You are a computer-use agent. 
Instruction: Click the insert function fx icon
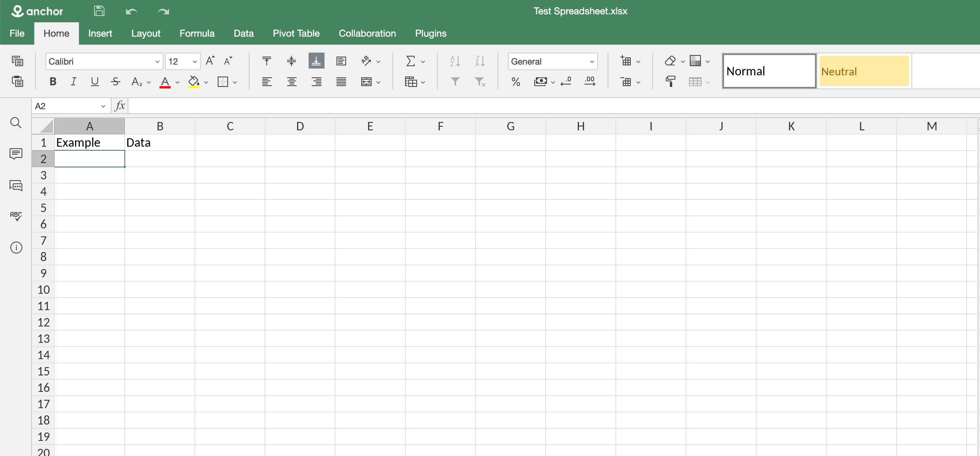[x=120, y=106]
